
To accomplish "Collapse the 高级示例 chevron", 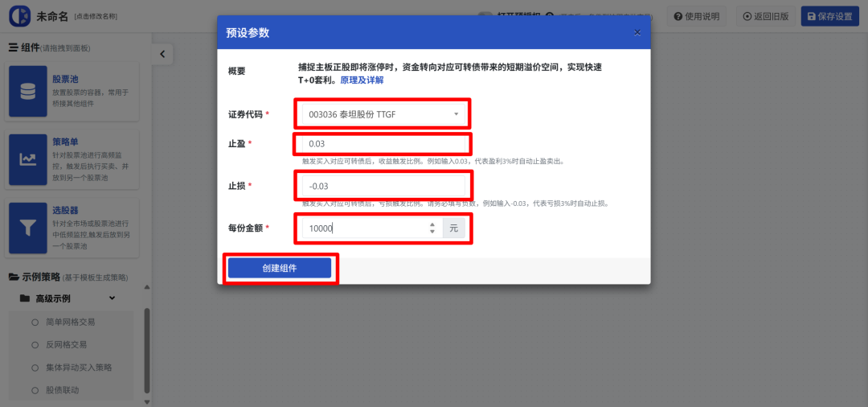I will point(113,298).
